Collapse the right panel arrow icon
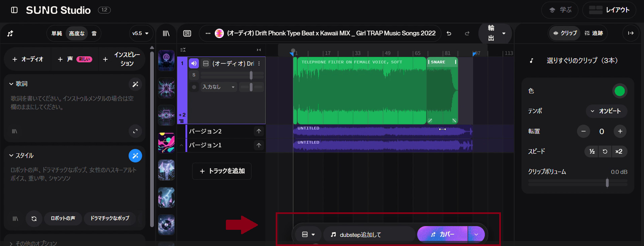The height and width of the screenshot is (246, 644). (x=631, y=33)
